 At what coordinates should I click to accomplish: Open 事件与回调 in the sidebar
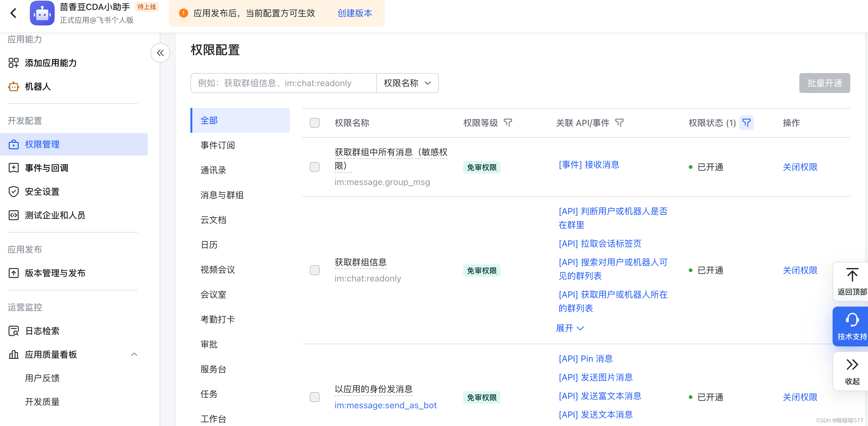[x=47, y=168]
